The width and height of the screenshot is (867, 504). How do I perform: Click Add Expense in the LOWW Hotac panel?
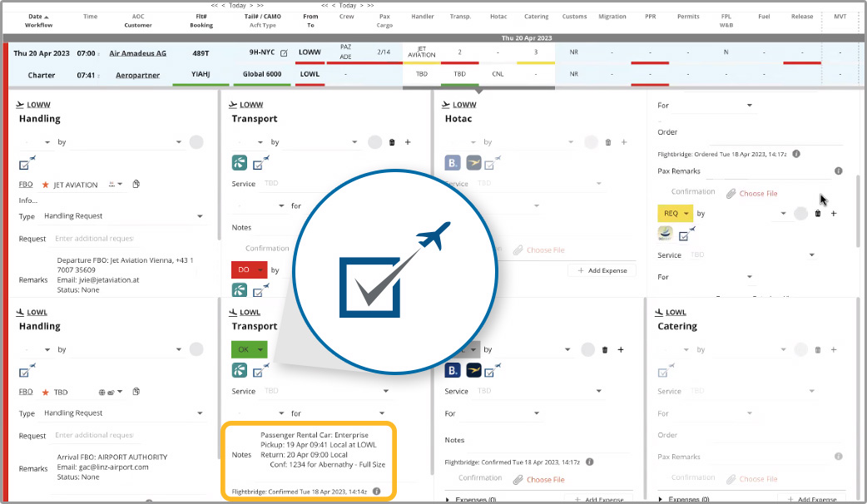point(602,271)
